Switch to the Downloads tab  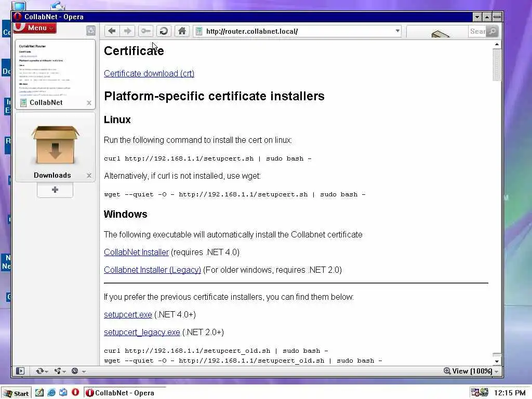(x=55, y=147)
